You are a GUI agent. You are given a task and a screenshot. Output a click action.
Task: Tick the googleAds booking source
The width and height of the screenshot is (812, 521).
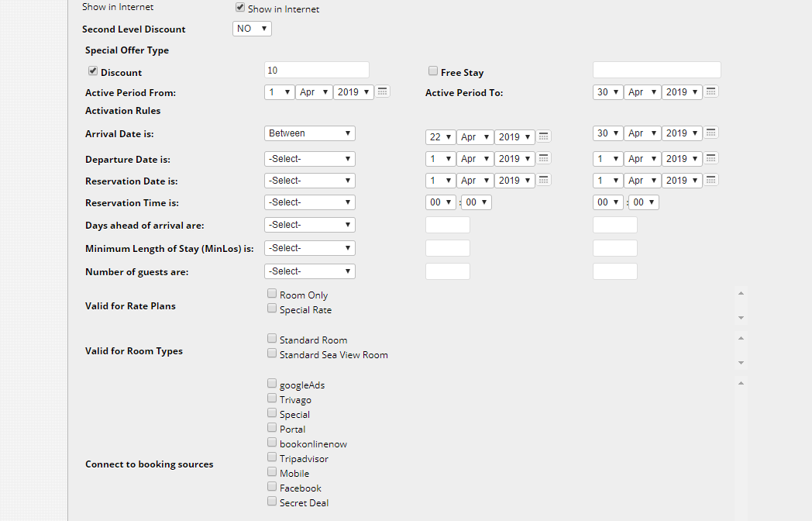(272, 383)
